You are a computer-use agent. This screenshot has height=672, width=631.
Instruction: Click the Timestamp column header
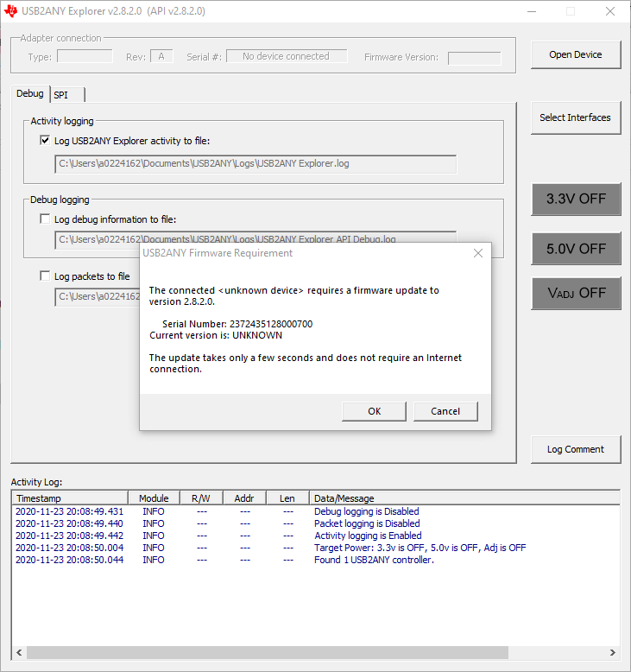click(x=70, y=498)
